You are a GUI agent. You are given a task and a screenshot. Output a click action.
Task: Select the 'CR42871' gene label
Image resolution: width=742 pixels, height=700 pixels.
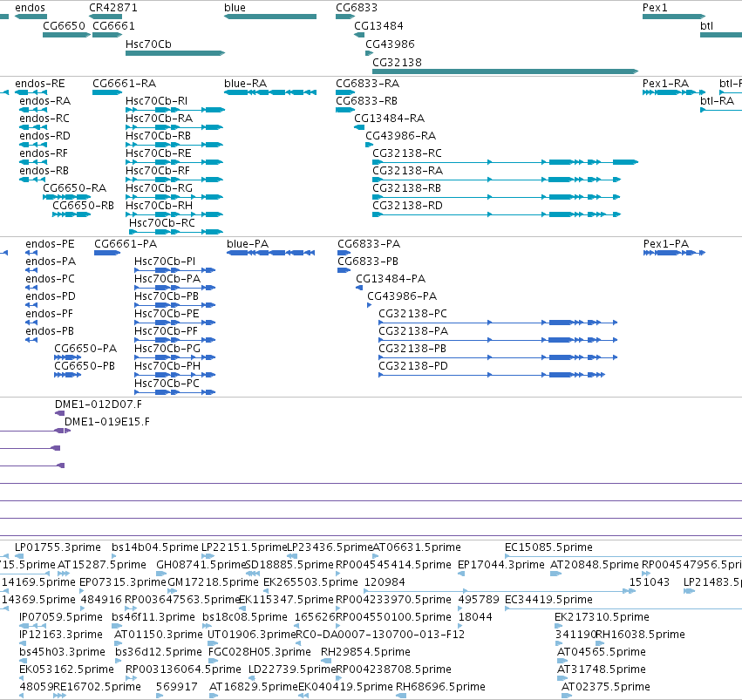click(113, 8)
